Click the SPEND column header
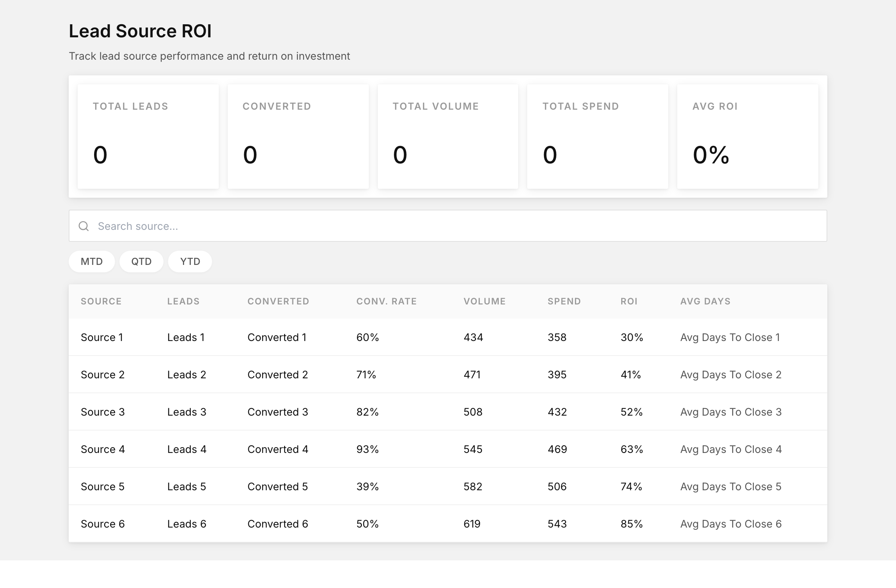896x588 pixels. tap(564, 301)
